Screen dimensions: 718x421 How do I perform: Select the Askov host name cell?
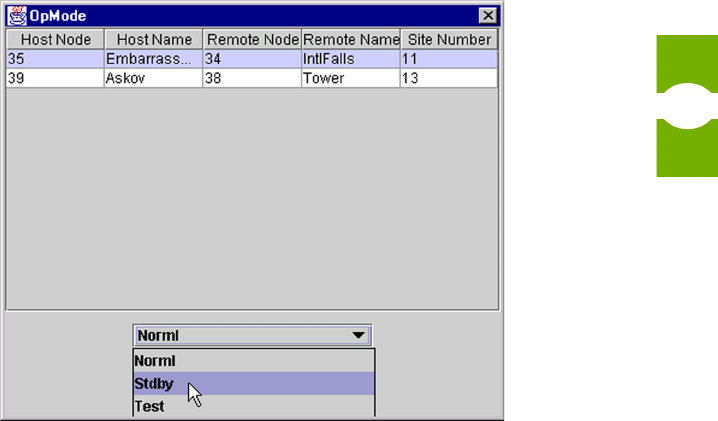click(x=153, y=78)
